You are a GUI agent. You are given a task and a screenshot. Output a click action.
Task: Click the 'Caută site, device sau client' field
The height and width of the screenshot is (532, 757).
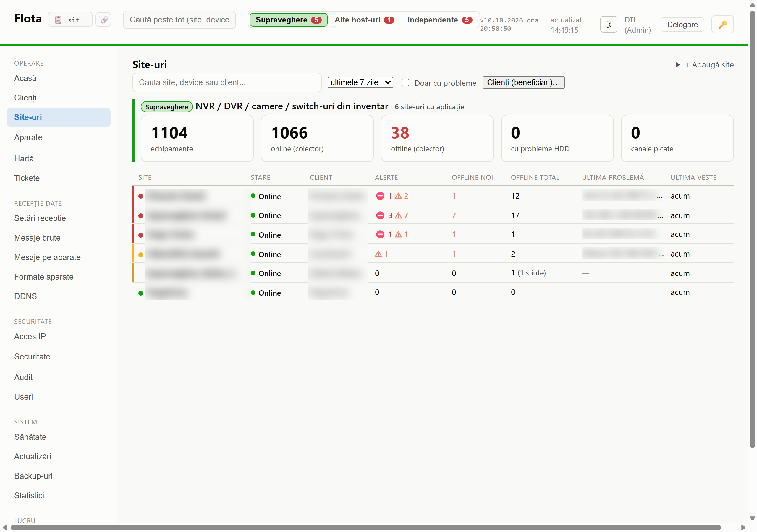[x=227, y=82]
